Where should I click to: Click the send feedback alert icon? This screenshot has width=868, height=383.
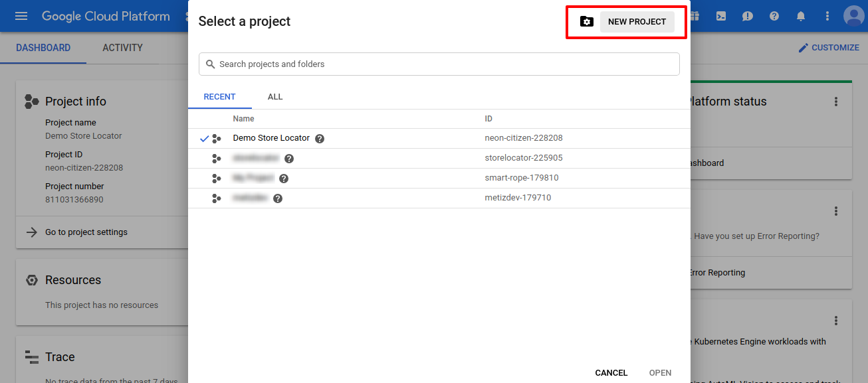coord(748,16)
